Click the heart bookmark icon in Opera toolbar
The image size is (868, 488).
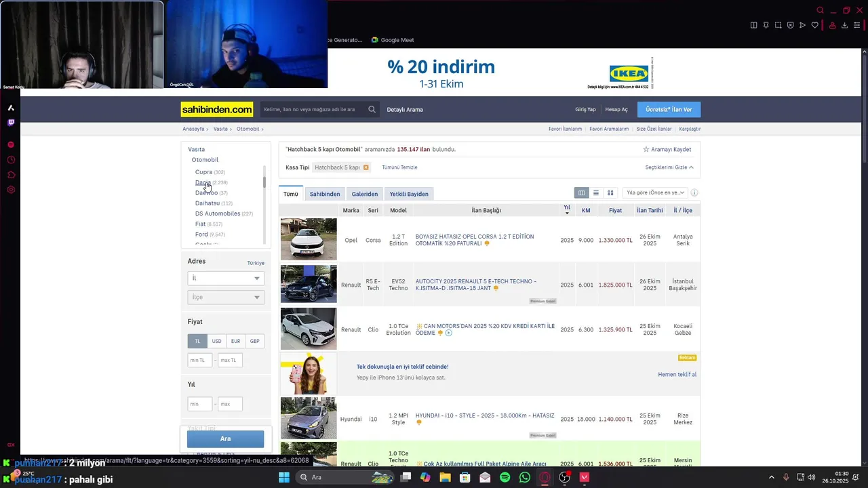(814, 25)
